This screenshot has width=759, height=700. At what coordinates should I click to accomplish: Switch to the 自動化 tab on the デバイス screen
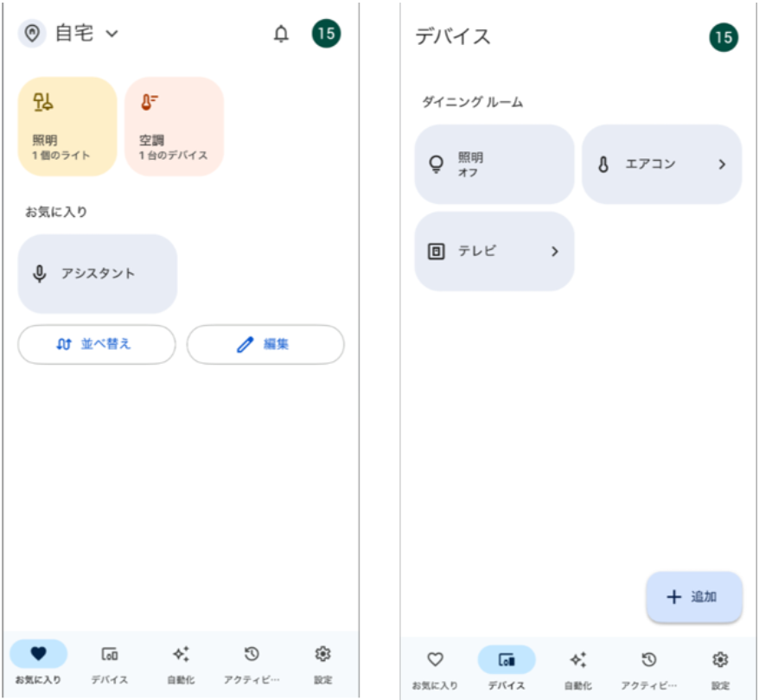pos(577,667)
